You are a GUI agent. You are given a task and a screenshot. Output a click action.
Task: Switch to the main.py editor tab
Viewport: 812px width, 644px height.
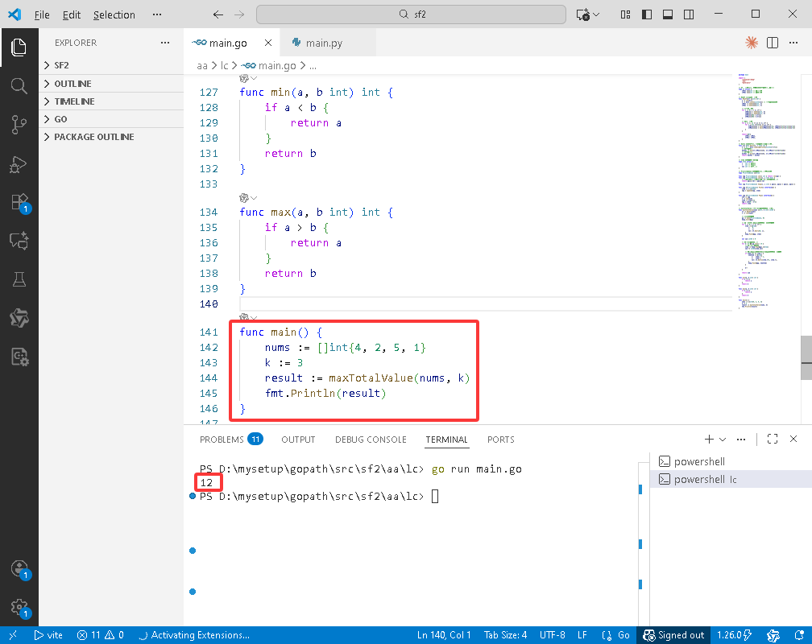(328, 43)
